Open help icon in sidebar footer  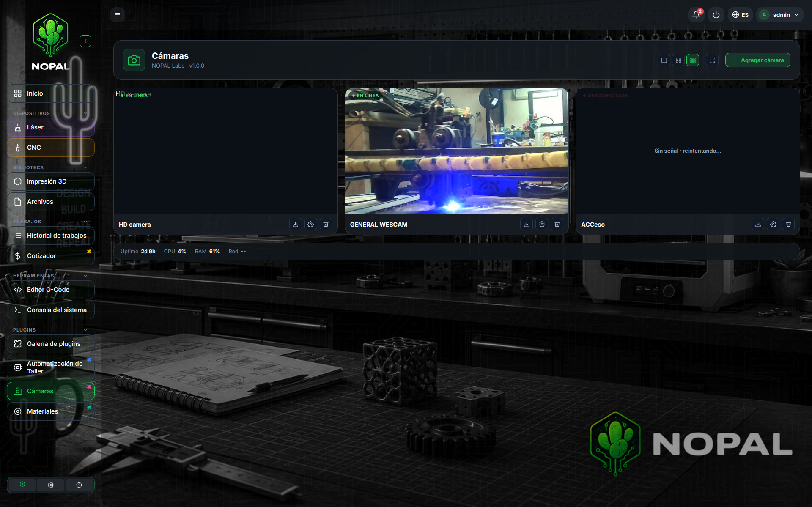79,485
